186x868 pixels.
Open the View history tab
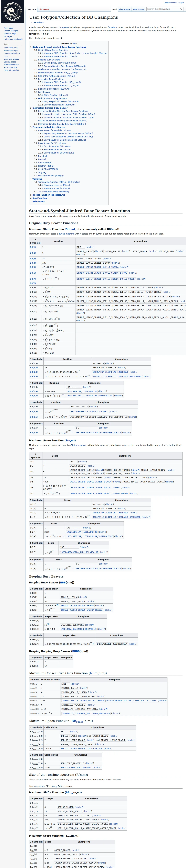point(138,9)
